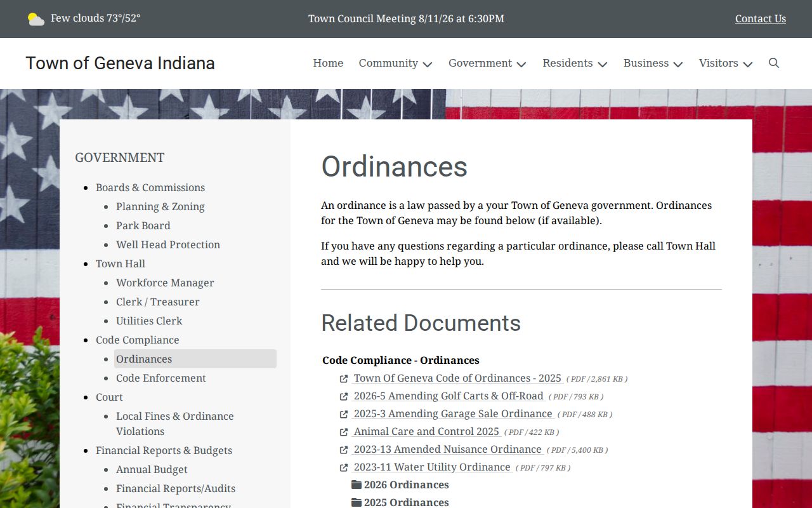Click external-link icon beside 2026-5 Golf Carts
The width and height of the screenshot is (812, 508).
(x=344, y=396)
